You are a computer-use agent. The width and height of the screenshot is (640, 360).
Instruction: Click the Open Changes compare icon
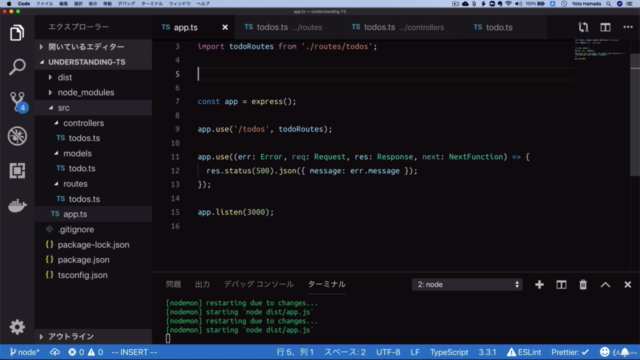583,27
